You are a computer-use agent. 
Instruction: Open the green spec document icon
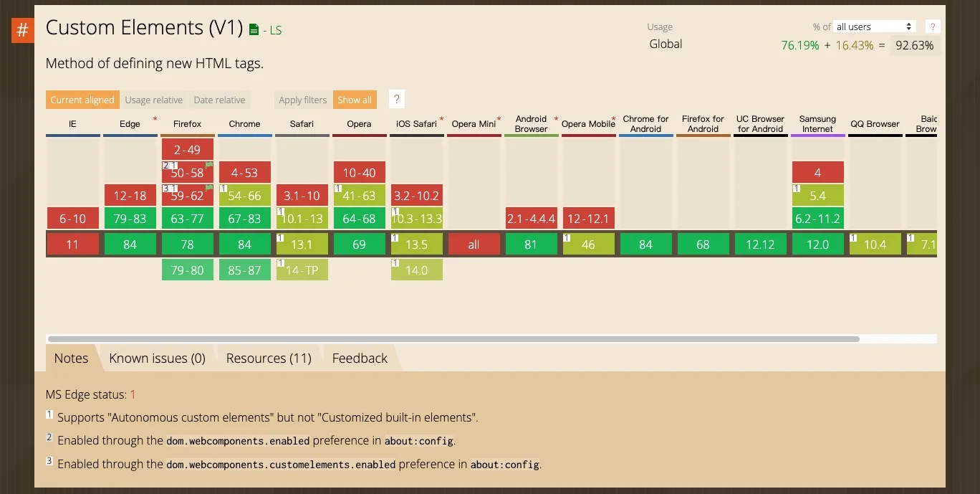pos(254,29)
